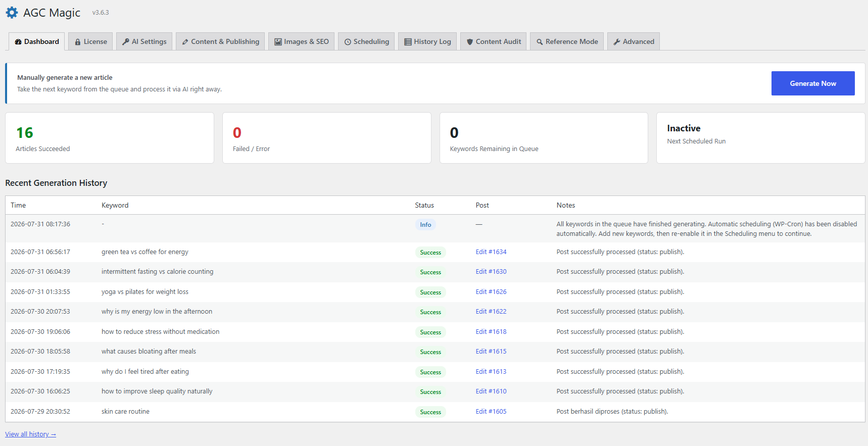Click Keywords Remaining in Queue label

[x=494, y=149]
